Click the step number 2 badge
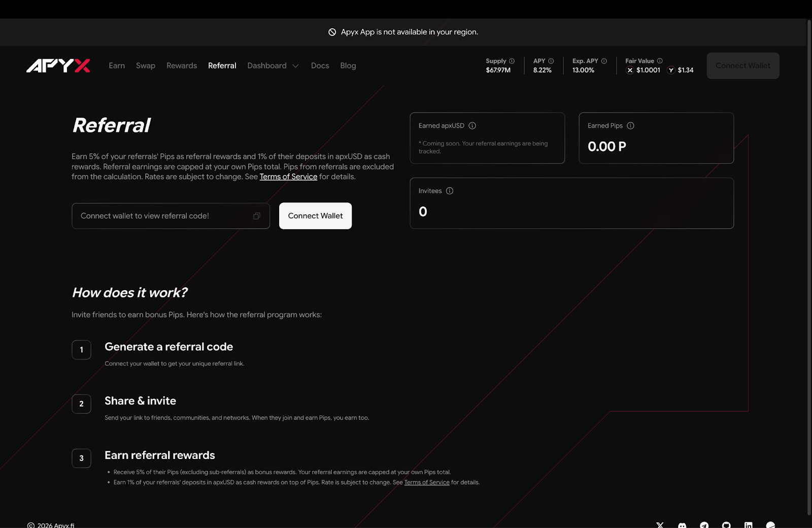812x528 pixels. coord(81,404)
